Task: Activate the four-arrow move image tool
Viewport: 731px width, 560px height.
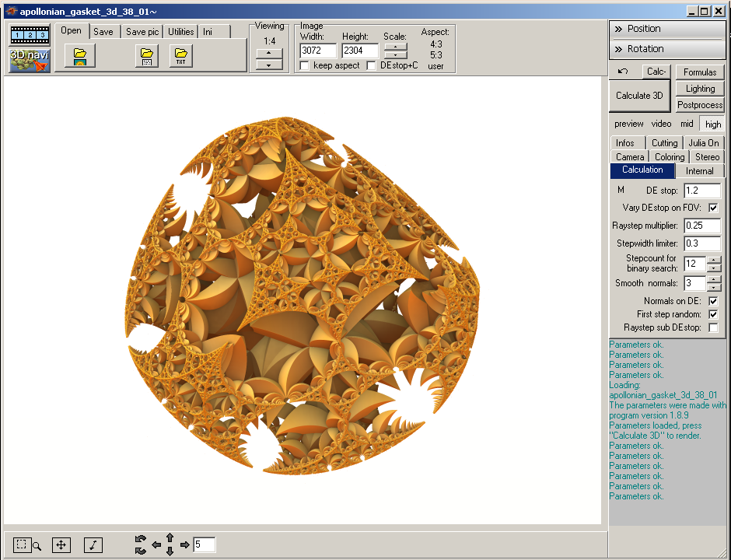Action: tap(61, 545)
